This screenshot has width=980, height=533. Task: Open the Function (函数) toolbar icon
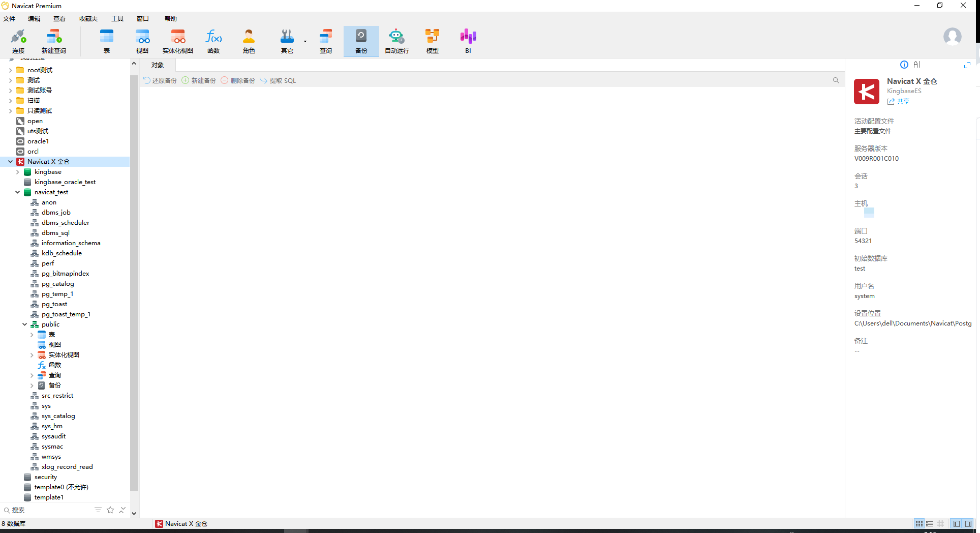coord(213,41)
